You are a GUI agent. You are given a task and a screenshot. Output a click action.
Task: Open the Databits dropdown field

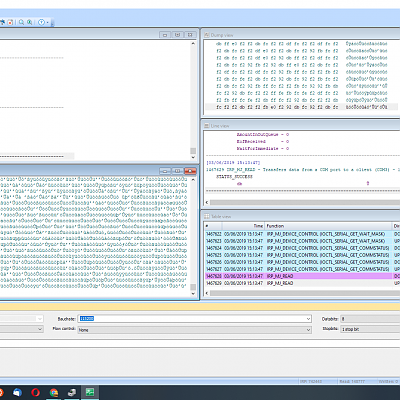point(370,319)
